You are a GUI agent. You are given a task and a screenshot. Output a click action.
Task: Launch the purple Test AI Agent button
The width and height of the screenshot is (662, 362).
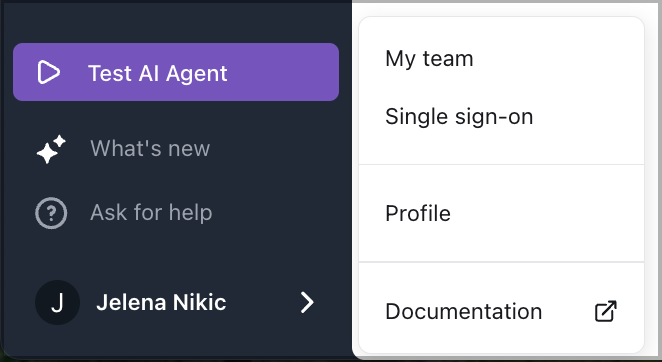point(176,72)
